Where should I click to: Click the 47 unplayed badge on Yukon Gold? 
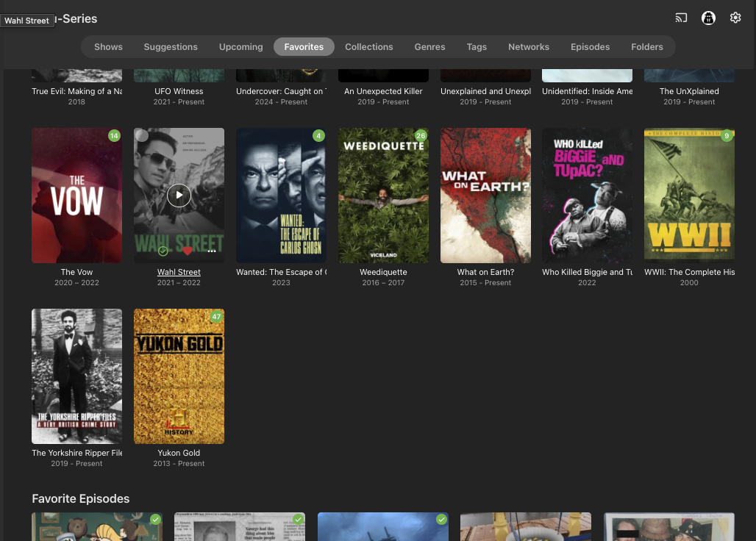(x=215, y=317)
